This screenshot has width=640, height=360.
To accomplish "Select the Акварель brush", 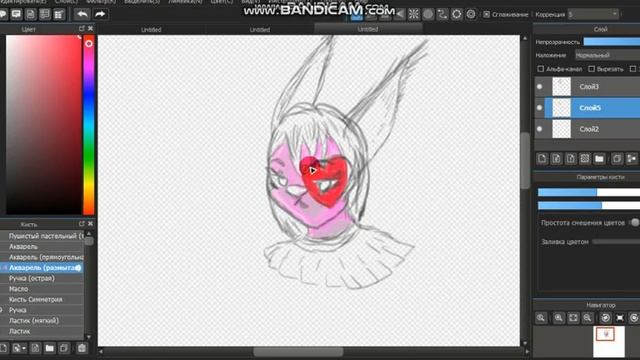I will click(42, 247).
